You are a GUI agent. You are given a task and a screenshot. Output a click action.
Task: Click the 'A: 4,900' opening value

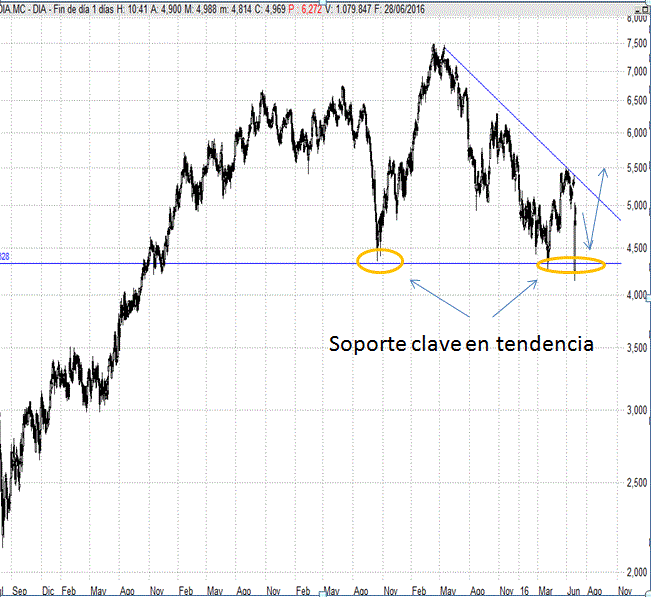pos(166,9)
